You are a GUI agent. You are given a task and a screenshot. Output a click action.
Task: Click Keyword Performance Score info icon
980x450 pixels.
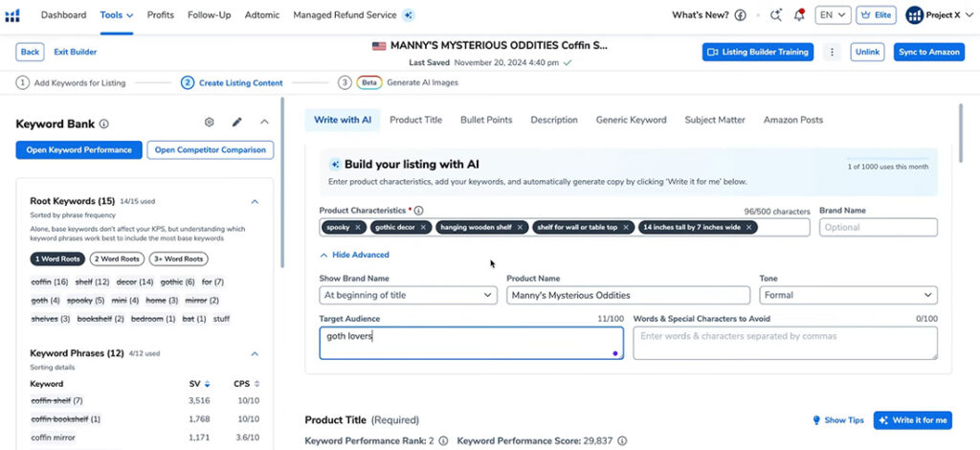point(622,440)
